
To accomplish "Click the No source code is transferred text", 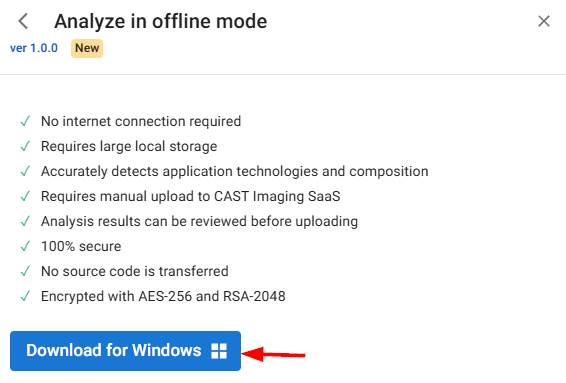I will 135,271.
